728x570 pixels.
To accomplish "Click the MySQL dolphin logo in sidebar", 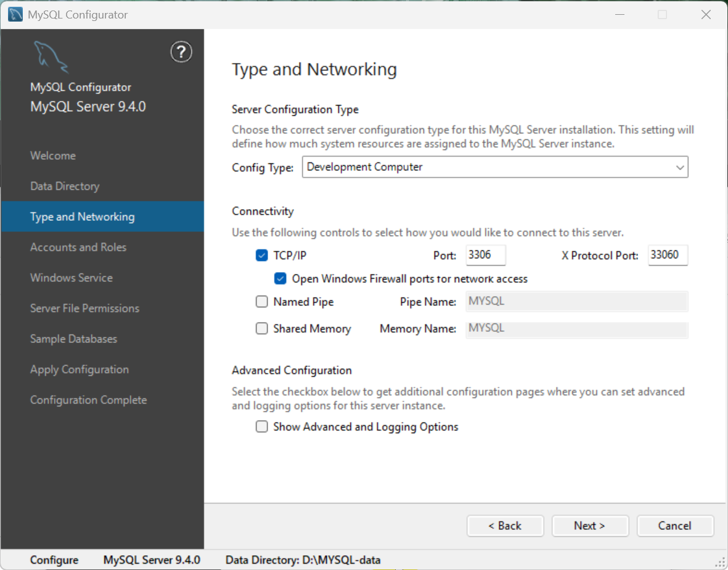I will tap(51, 57).
